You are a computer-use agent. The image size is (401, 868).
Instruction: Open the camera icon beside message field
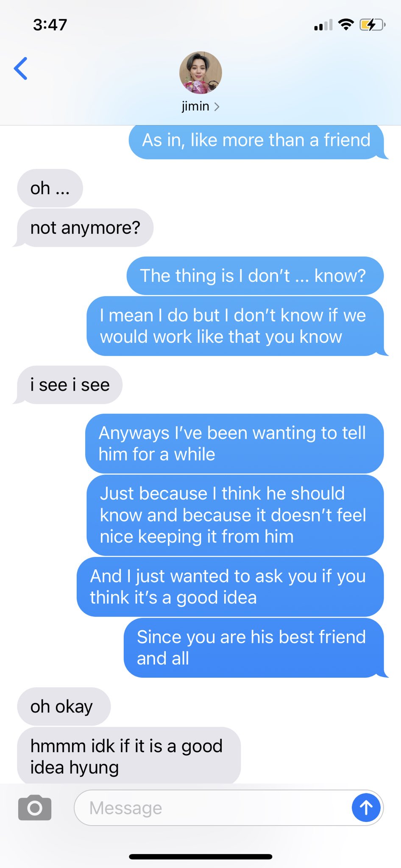[35, 807]
